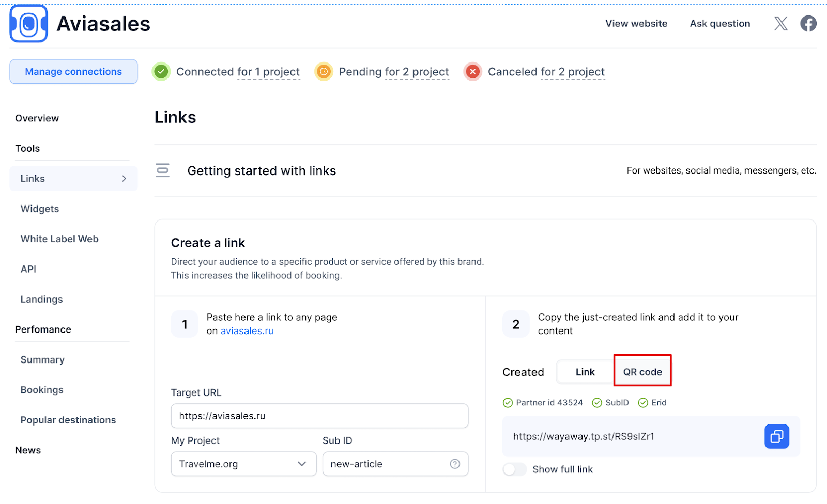Click the Manage connections button

pos(73,71)
